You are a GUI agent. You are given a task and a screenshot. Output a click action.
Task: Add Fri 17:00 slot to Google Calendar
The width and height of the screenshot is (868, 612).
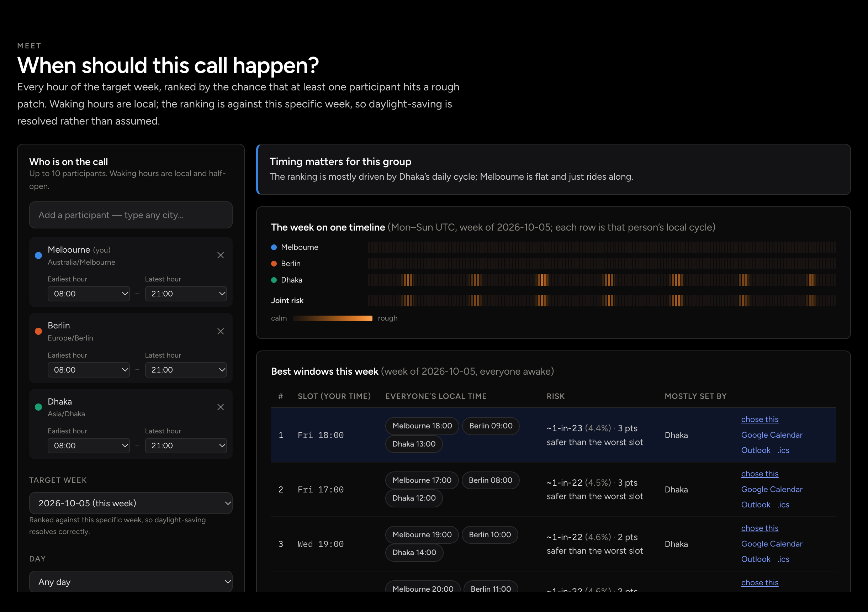(772, 490)
